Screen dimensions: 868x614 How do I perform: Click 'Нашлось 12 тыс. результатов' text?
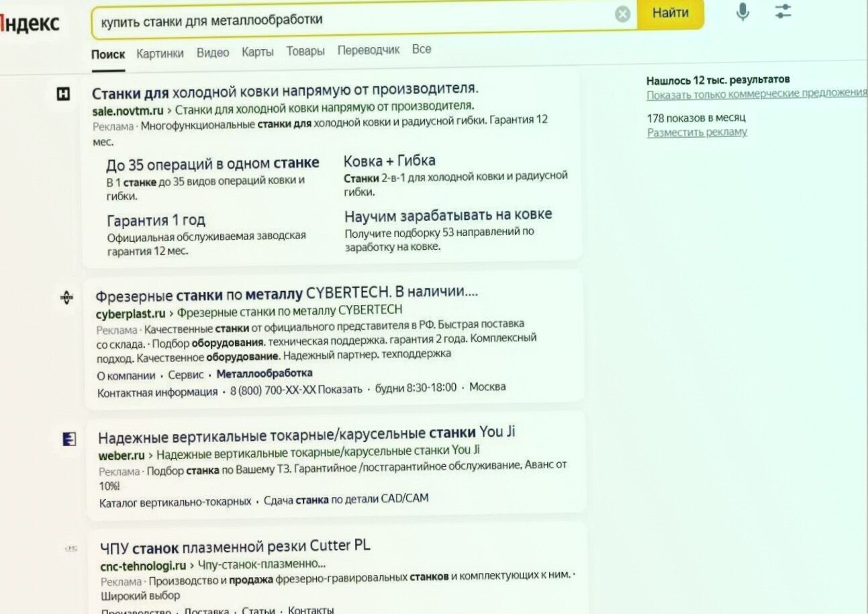(718, 79)
